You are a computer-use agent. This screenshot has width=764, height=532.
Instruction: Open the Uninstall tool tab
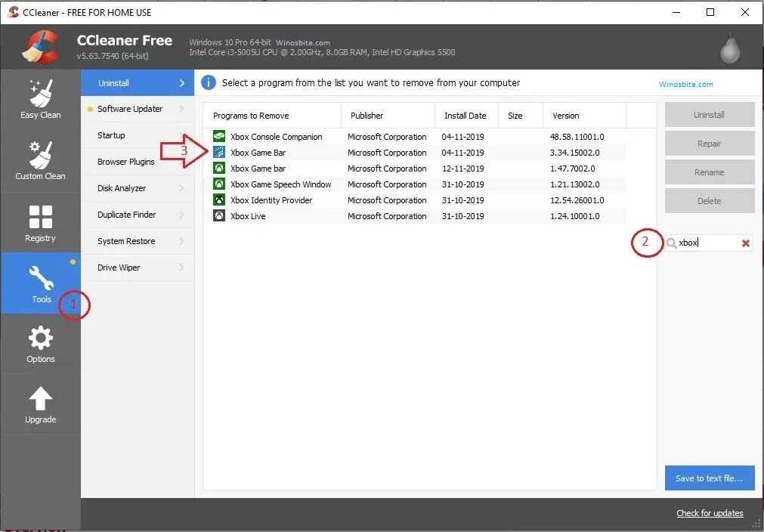[x=138, y=83]
